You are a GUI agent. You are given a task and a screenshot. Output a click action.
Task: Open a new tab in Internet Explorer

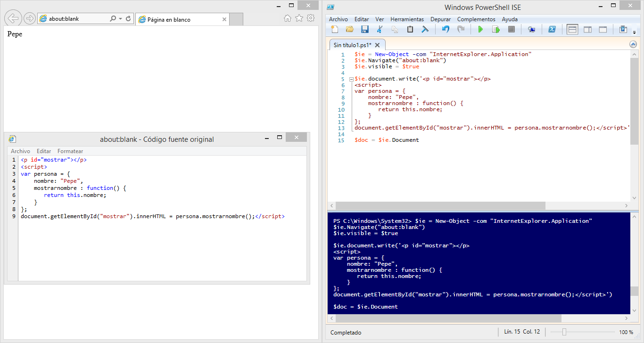click(236, 19)
